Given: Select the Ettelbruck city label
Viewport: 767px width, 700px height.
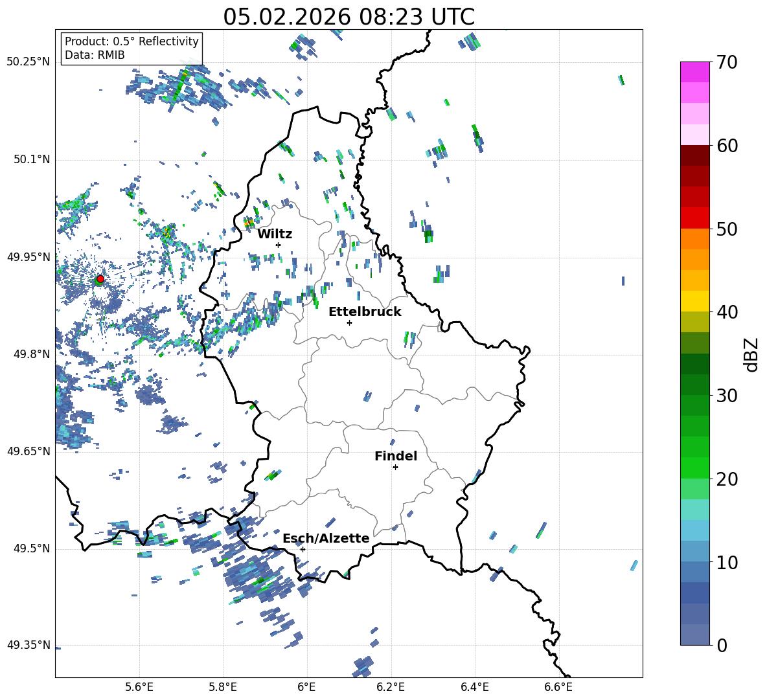Looking at the screenshot, I should click(x=365, y=312).
